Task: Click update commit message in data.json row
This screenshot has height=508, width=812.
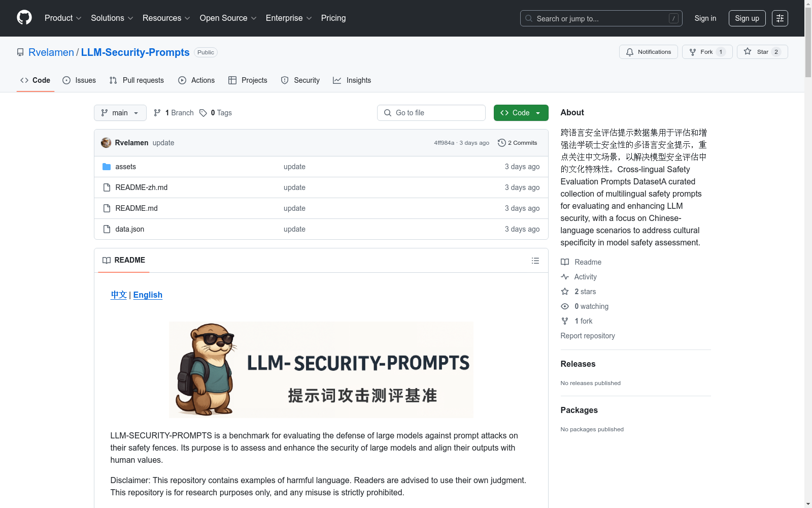Action: [x=294, y=229]
